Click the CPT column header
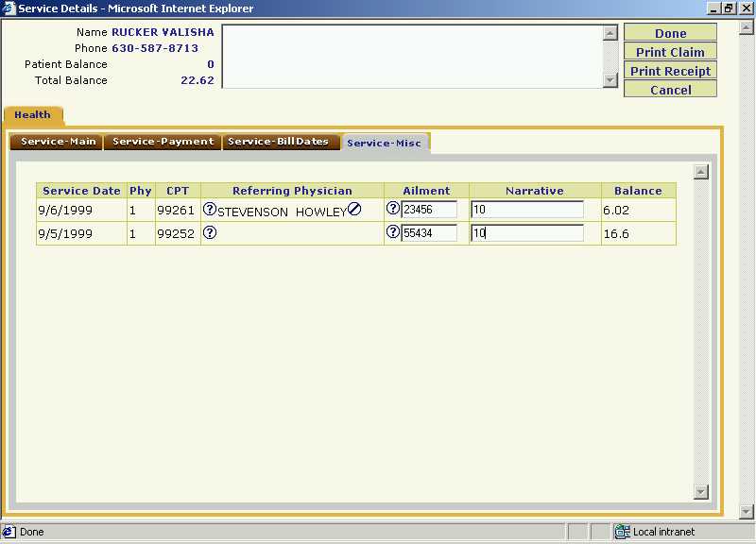Image resolution: width=756 pixels, height=544 pixels. coord(178,191)
